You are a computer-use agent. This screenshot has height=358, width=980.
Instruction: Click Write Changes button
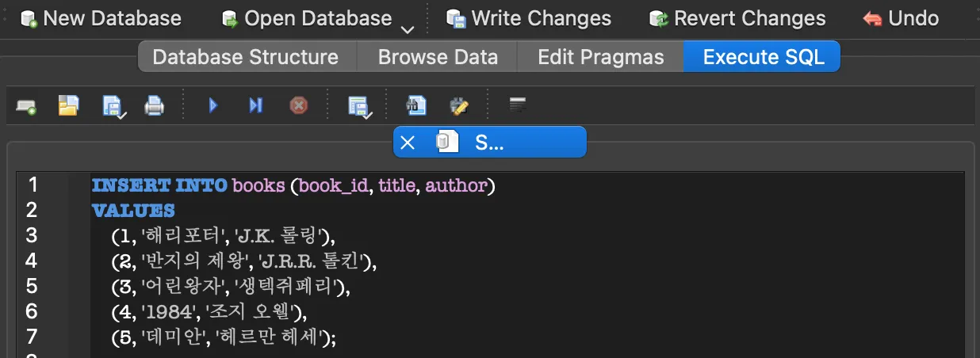point(528,18)
